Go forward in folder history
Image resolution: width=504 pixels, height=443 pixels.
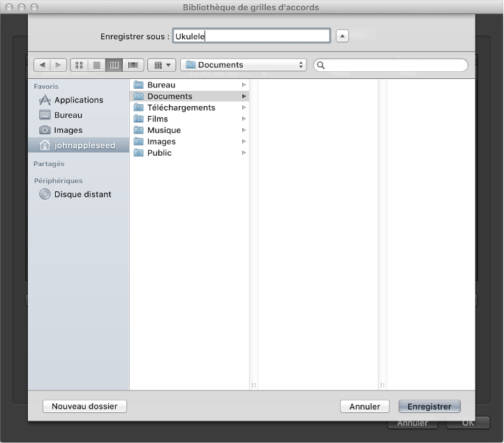coord(58,65)
